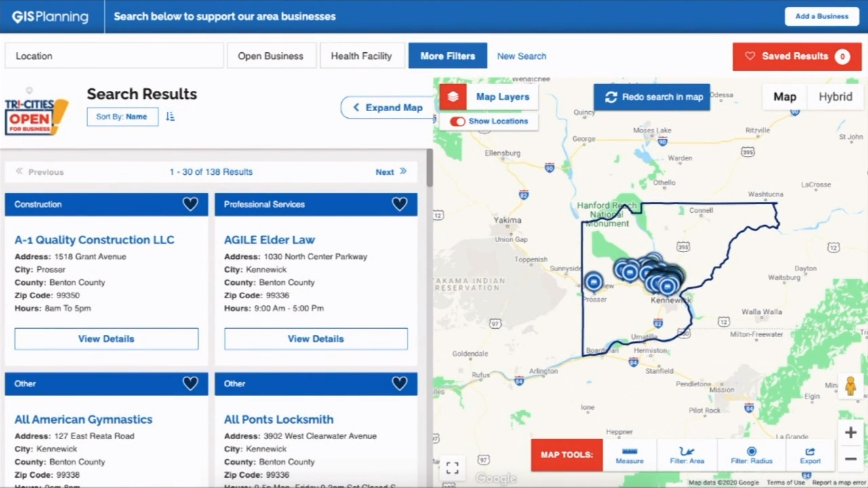Favorite AGILE Elder Law using heart icon
This screenshot has width=868, height=488.
(399, 204)
